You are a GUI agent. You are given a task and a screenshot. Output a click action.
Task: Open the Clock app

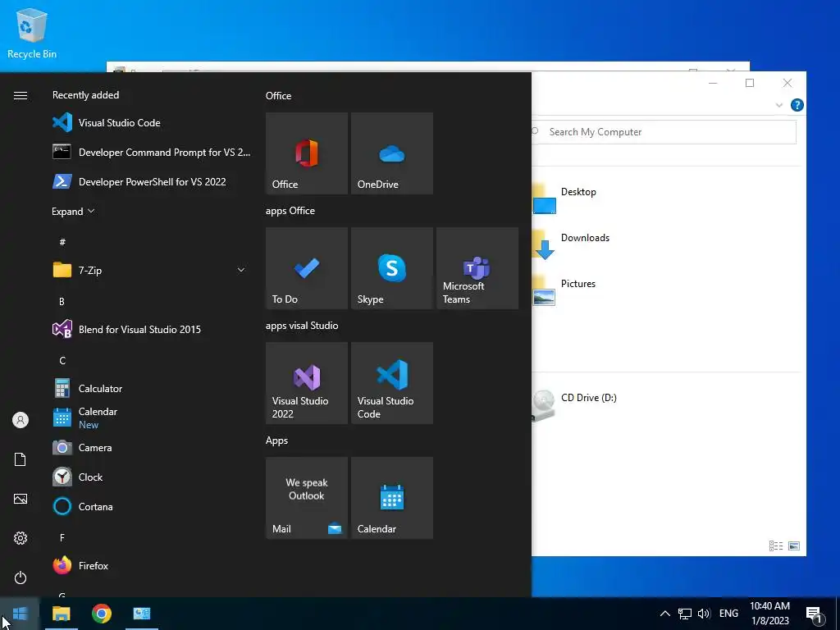[x=150, y=477]
